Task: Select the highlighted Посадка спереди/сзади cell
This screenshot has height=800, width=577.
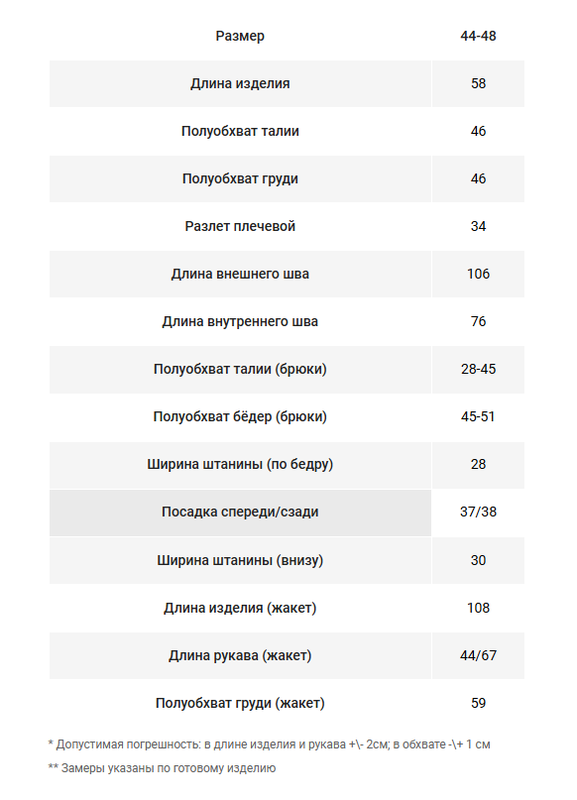Action: 240,512
